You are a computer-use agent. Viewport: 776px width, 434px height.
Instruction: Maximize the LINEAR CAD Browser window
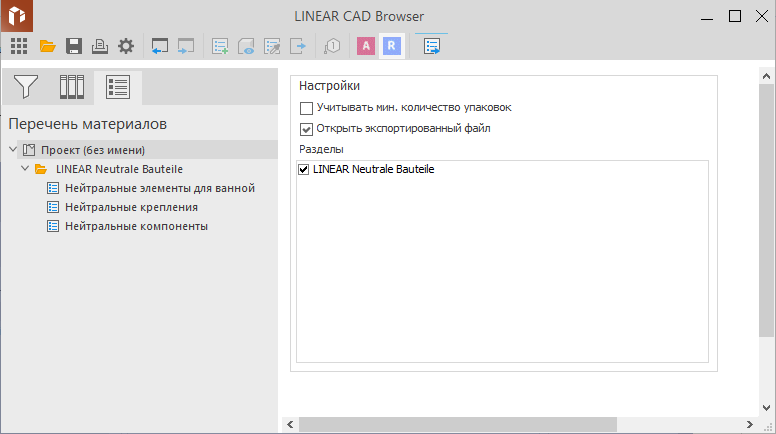pyautogui.click(x=735, y=16)
